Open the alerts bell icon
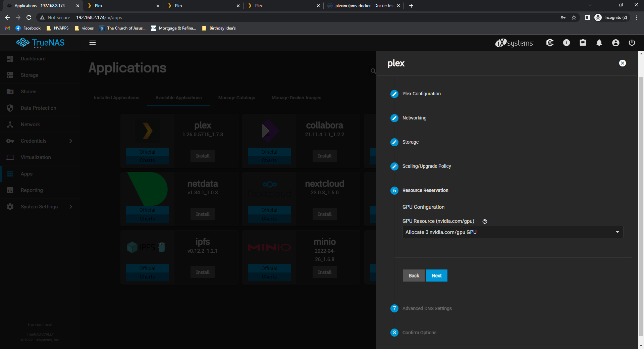This screenshot has width=644, height=349. 599,43
